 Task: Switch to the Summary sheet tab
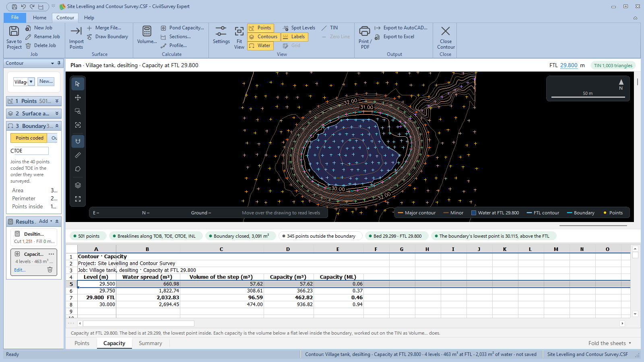point(151,343)
